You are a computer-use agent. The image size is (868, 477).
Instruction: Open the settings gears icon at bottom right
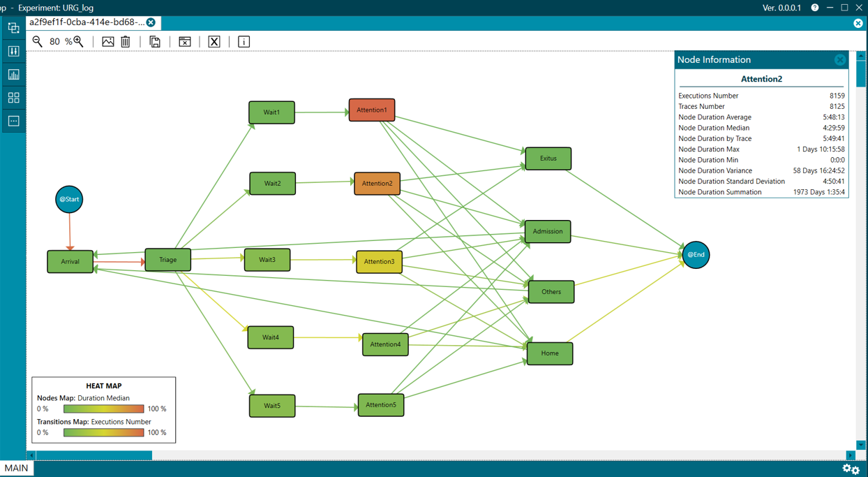point(851,469)
